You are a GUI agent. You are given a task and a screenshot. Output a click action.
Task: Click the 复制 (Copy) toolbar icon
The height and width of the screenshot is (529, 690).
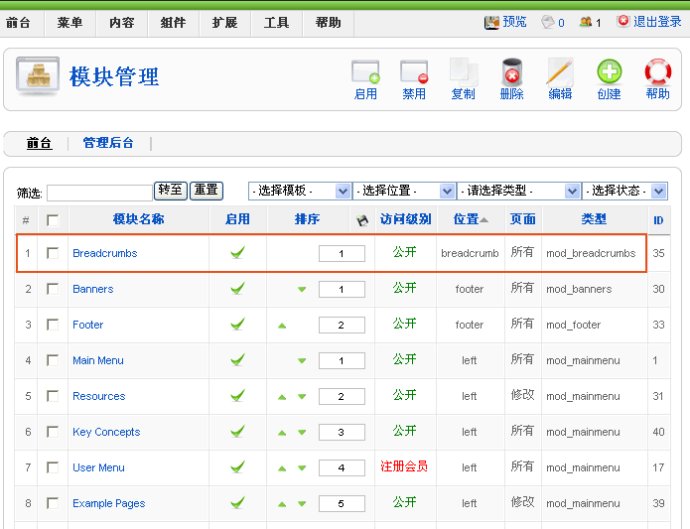click(x=463, y=73)
